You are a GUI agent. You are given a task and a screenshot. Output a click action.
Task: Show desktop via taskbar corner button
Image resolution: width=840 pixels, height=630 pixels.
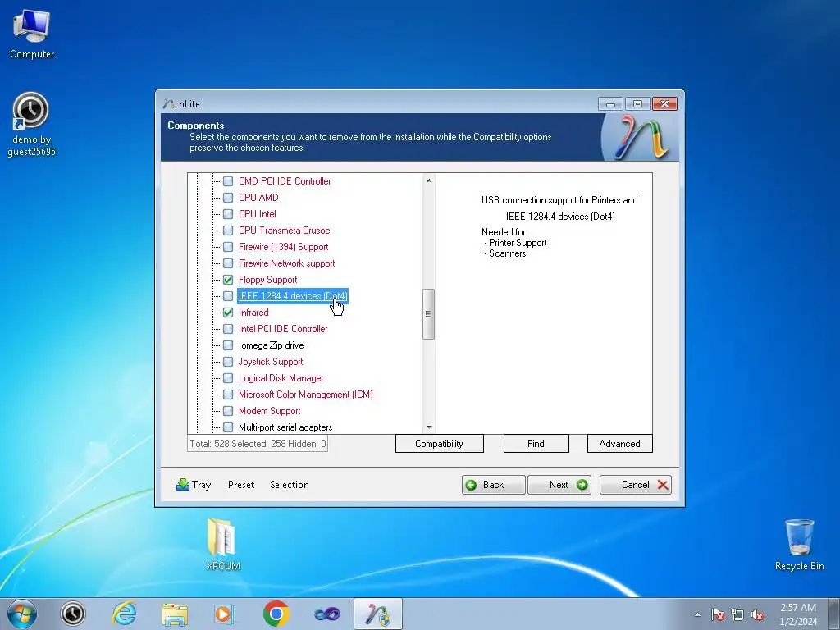tap(834, 614)
